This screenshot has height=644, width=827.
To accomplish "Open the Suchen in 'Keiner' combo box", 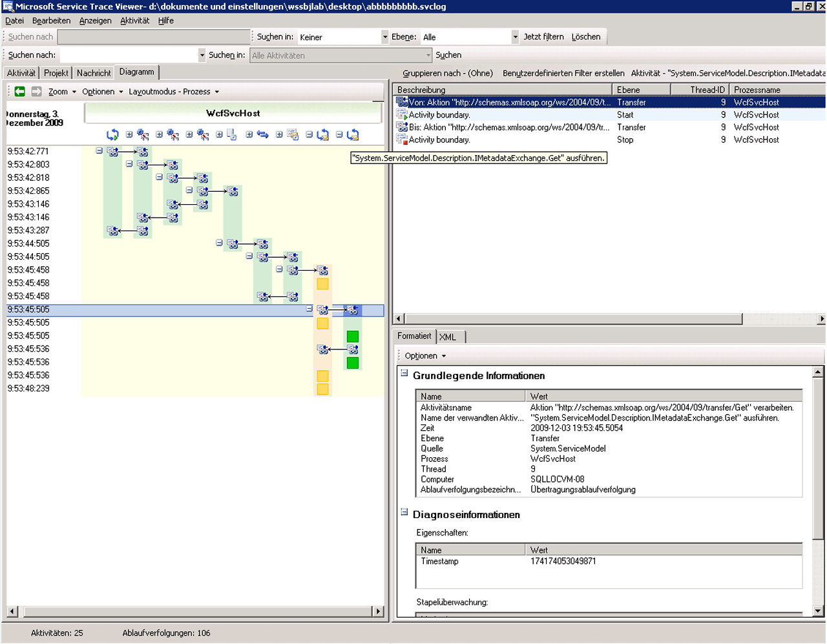I will click(x=343, y=37).
